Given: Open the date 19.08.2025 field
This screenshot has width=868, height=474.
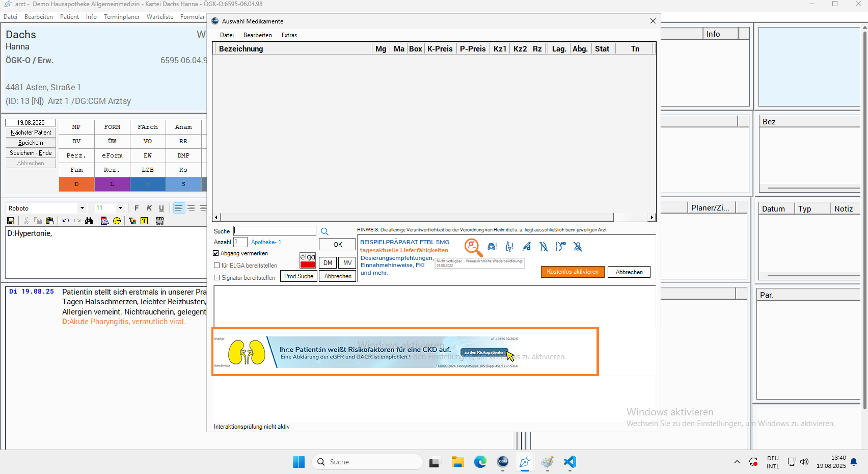Looking at the screenshot, I should pos(31,123).
